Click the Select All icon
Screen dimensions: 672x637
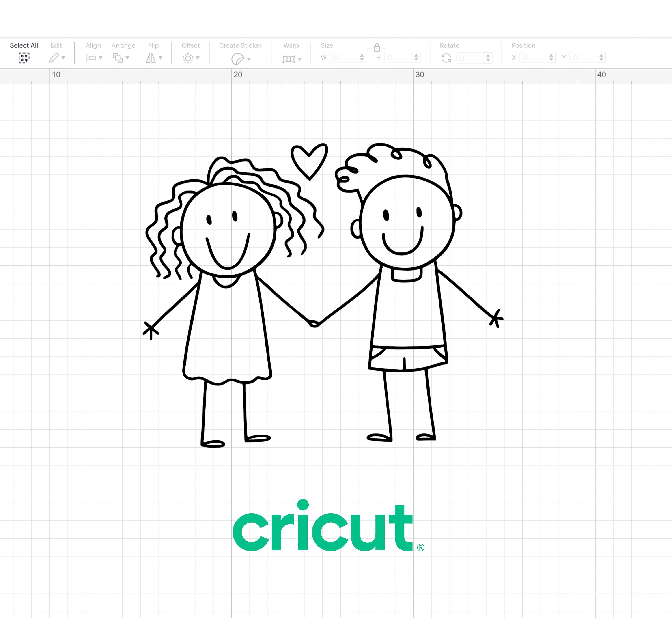24,58
